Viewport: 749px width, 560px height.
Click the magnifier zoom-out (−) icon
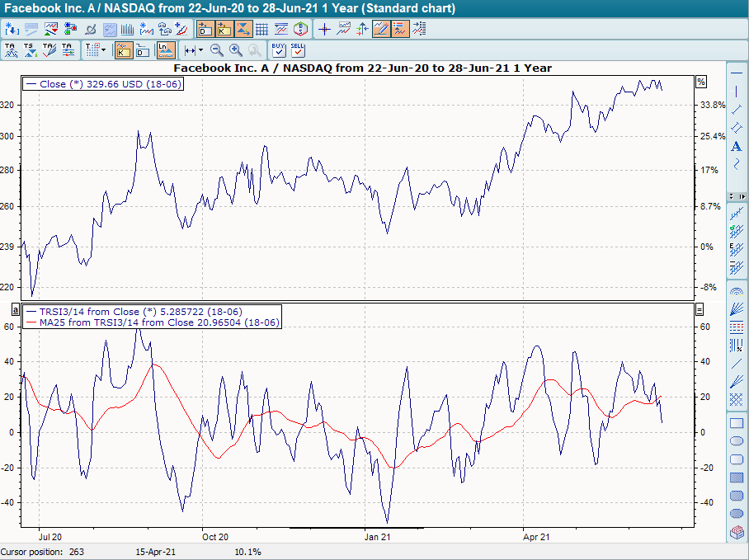click(216, 50)
